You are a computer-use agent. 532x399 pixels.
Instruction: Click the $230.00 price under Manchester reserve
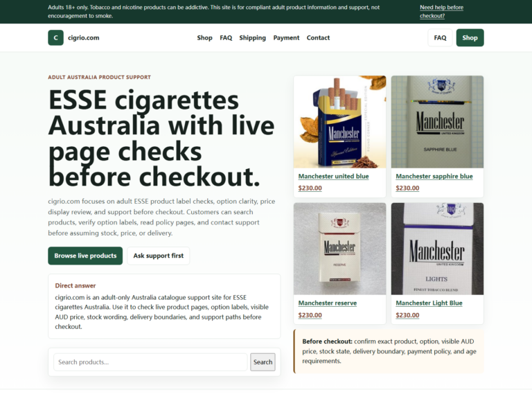click(310, 315)
